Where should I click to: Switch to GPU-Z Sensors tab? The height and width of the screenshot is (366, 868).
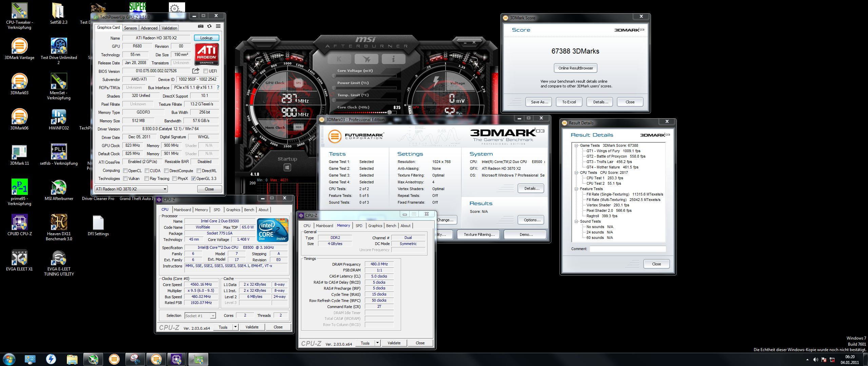130,28
